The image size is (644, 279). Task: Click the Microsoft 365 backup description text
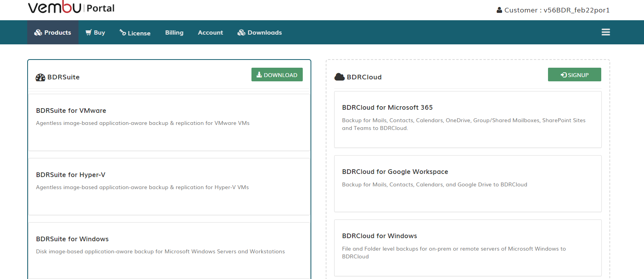(464, 124)
